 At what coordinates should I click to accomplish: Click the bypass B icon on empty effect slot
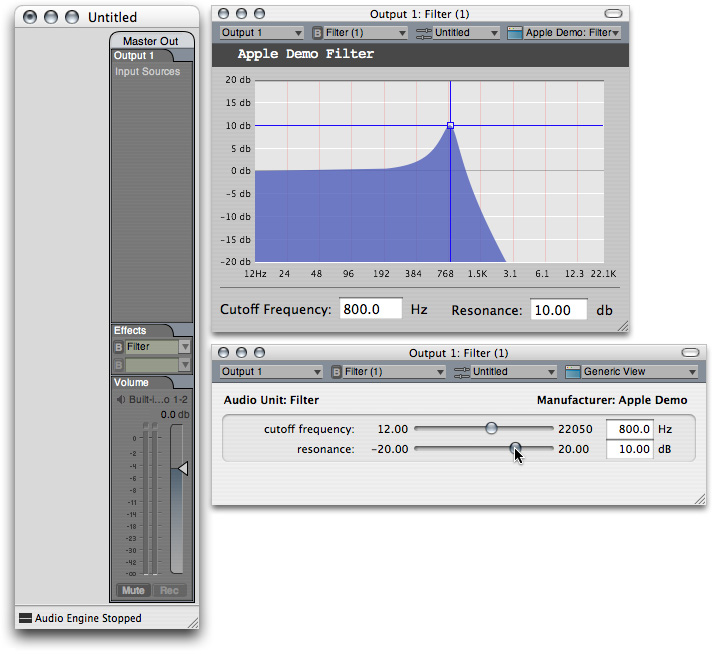pos(118,364)
